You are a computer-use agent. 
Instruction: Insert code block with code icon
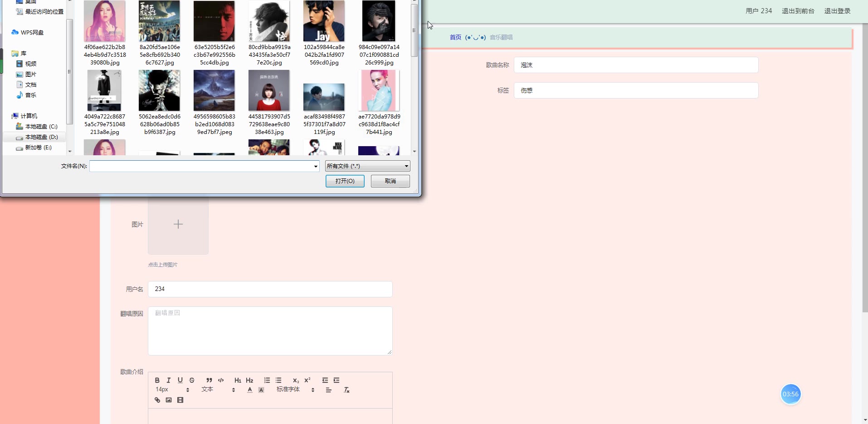coord(221,380)
